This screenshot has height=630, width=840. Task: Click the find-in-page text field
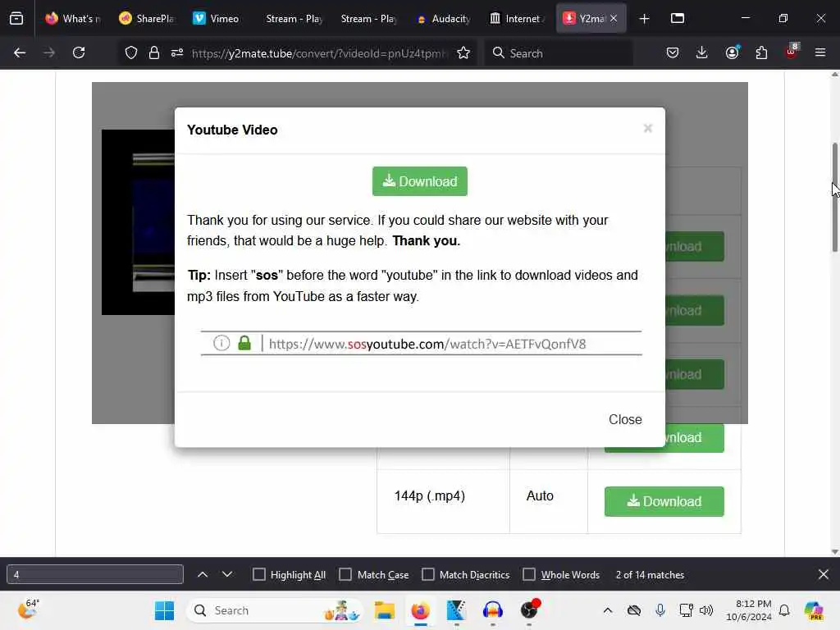95,574
